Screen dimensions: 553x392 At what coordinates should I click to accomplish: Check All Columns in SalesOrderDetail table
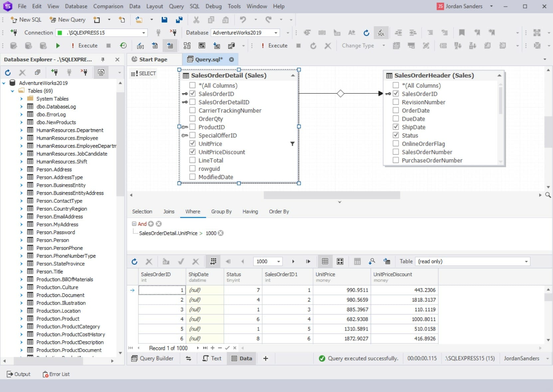pos(192,85)
